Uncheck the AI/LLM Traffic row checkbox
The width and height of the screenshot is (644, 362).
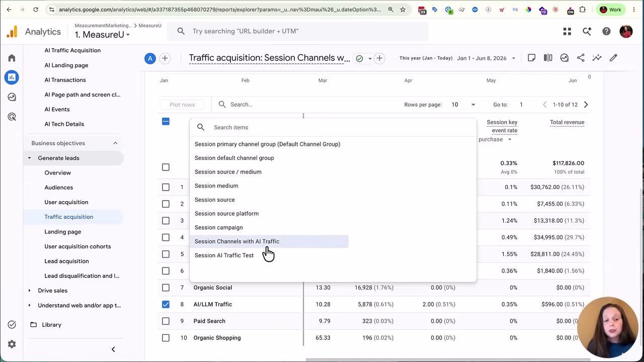(x=166, y=304)
